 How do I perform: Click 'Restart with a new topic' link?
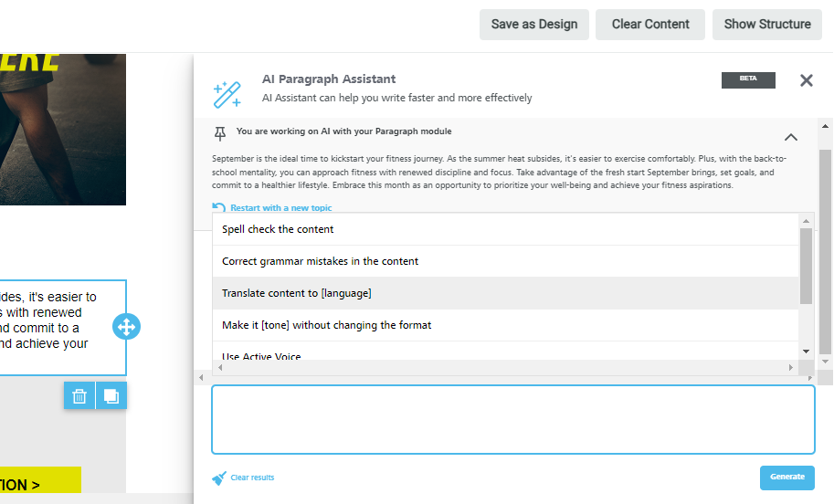[x=281, y=208]
